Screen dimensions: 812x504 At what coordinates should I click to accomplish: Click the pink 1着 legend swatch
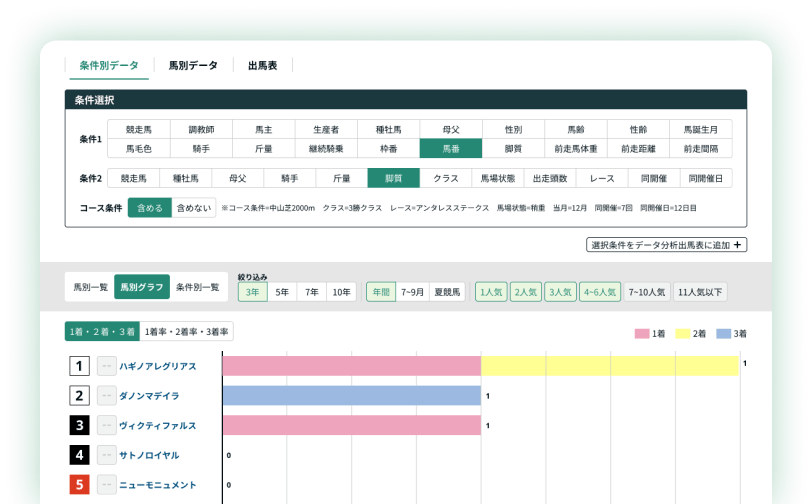point(641,334)
